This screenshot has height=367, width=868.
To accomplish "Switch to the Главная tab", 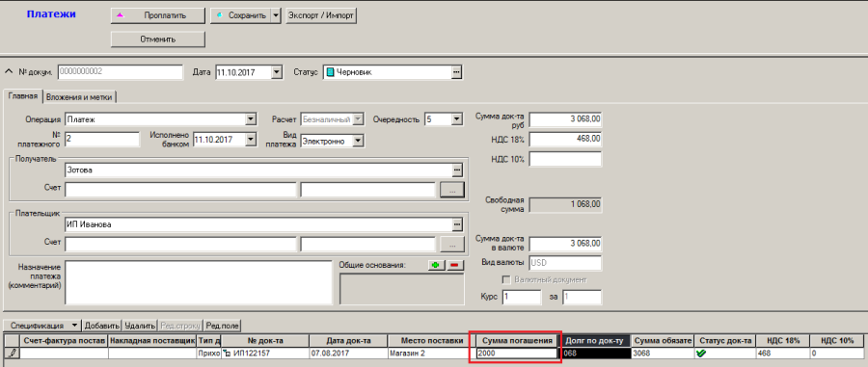I will 23,96.
